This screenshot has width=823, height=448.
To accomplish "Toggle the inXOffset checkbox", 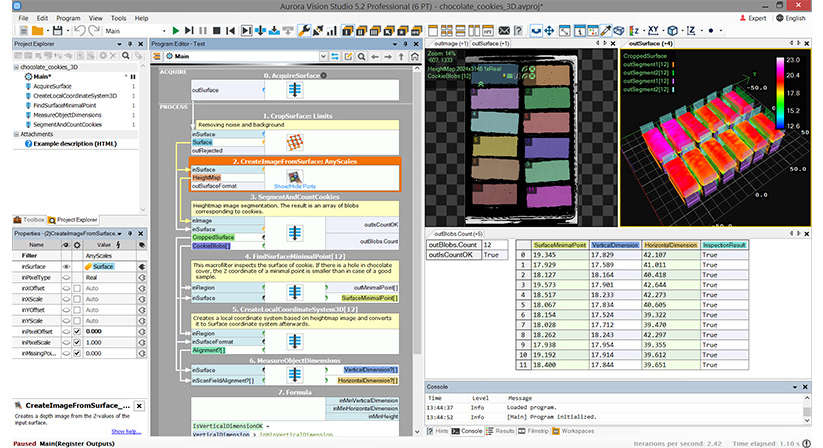I will coord(77,289).
